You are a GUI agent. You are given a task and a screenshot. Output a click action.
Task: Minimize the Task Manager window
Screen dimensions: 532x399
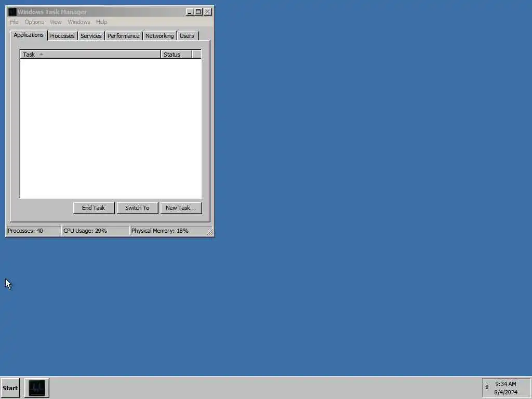pos(190,12)
